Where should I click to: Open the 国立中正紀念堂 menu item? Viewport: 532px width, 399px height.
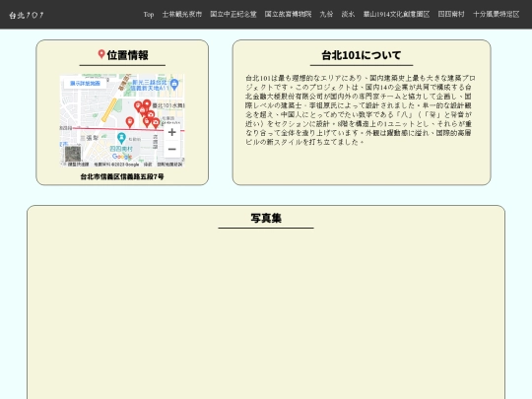pyautogui.click(x=233, y=14)
